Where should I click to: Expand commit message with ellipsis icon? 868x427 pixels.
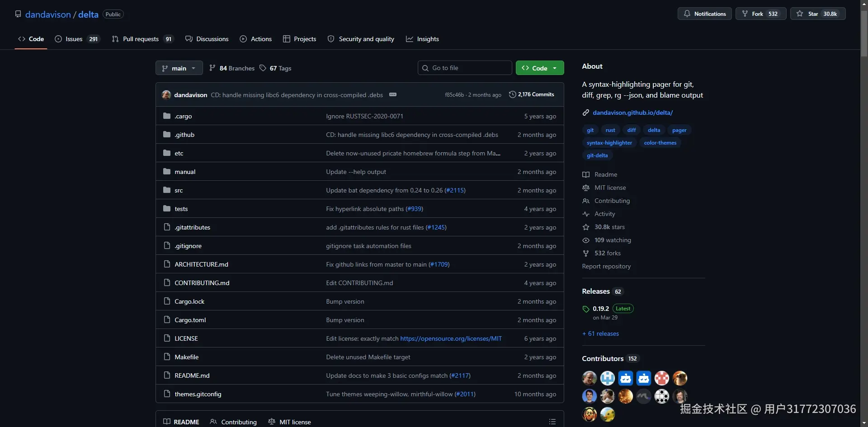(x=393, y=94)
